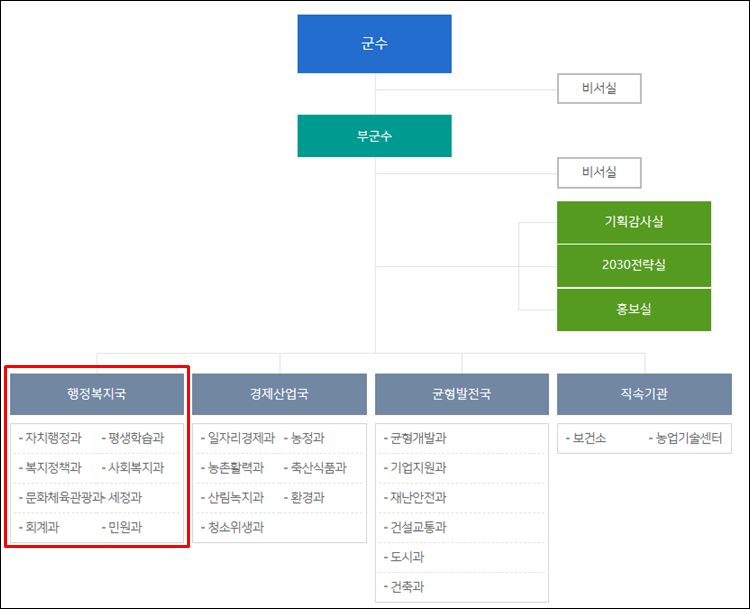The image size is (750, 609).
Task: Select the 직속기관 header
Action: pyautogui.click(x=644, y=394)
